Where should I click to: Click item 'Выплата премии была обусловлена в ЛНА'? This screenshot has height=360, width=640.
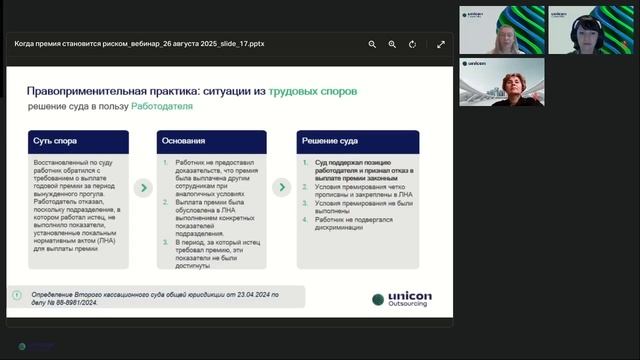point(215,218)
